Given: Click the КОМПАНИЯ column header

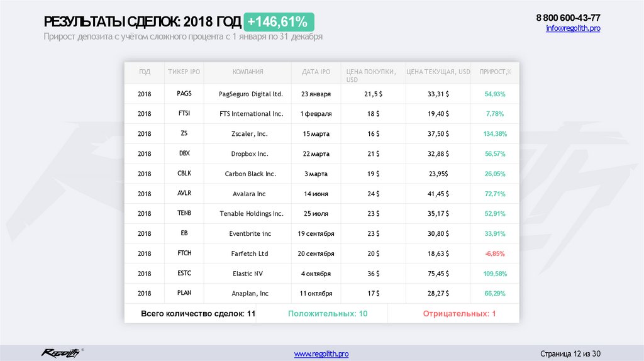Looking at the screenshot, I should pos(248,72).
